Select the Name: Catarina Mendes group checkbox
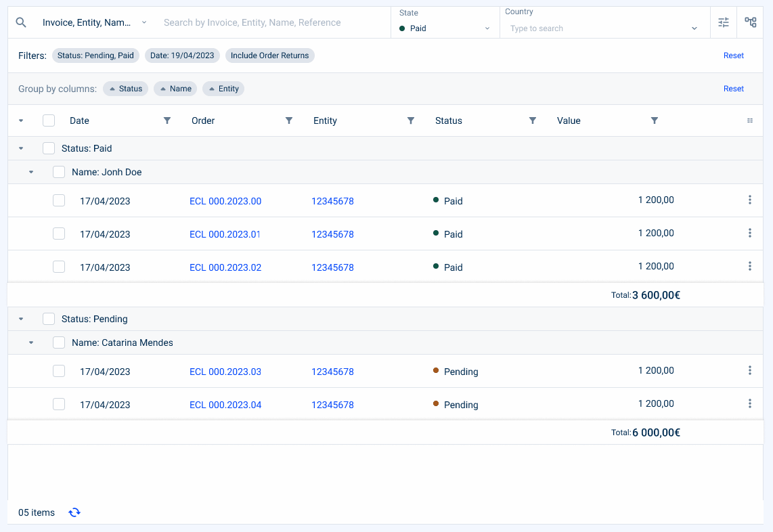Image resolution: width=773 pixels, height=532 pixels. pos(59,342)
